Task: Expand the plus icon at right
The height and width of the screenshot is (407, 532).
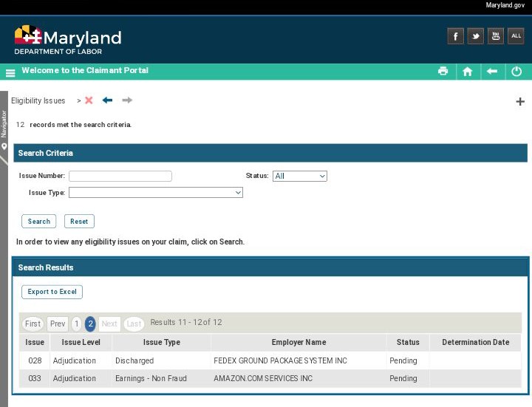Action: click(x=519, y=101)
